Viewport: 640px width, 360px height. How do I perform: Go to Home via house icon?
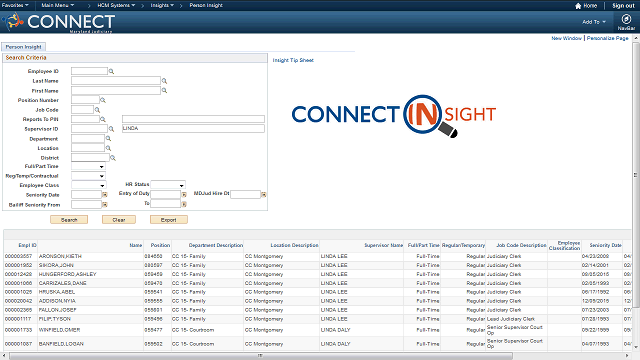pyautogui.click(x=578, y=6)
